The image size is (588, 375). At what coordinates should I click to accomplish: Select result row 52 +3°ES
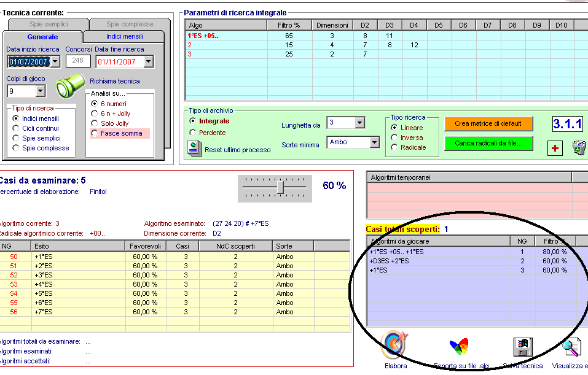coord(174,275)
